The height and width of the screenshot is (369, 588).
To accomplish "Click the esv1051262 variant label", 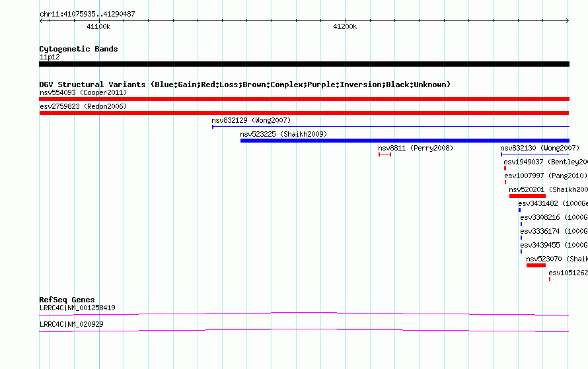I will pyautogui.click(x=568, y=273).
